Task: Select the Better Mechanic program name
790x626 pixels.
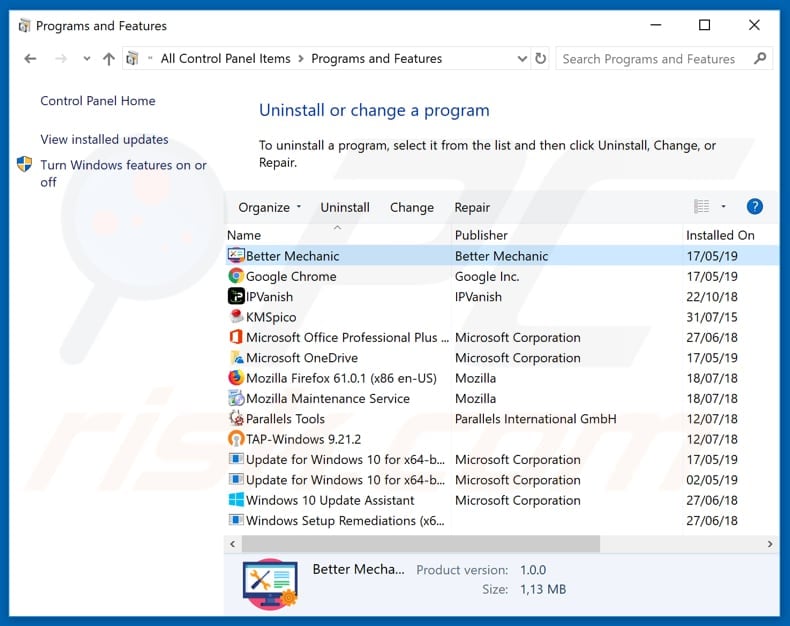Action: point(292,256)
